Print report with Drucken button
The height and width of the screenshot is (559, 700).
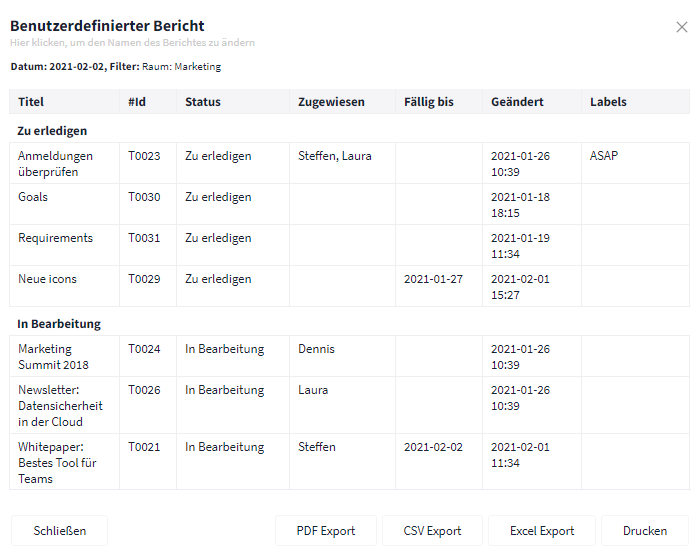[x=645, y=530]
